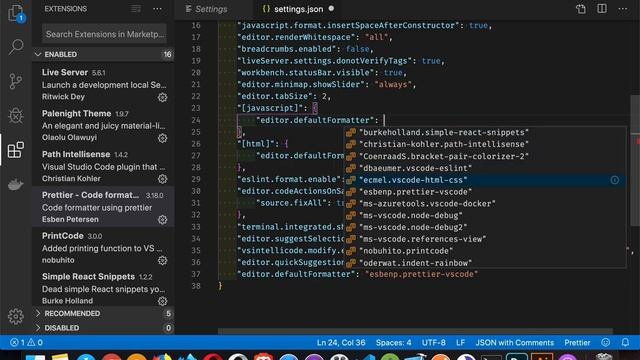
Task: Open Prettier extension manage gear
Action: (162, 220)
